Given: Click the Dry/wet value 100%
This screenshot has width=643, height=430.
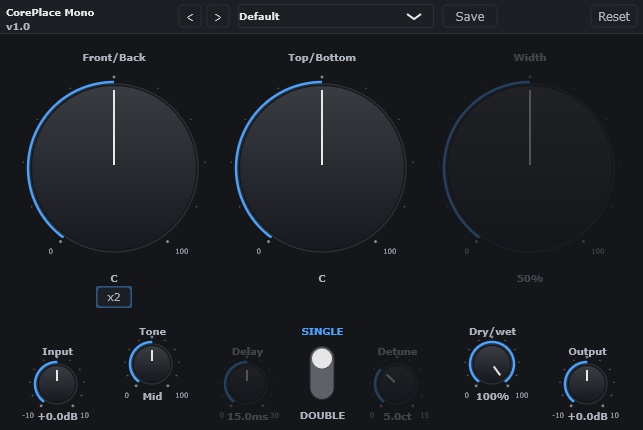Looking at the screenshot, I should (493, 396).
